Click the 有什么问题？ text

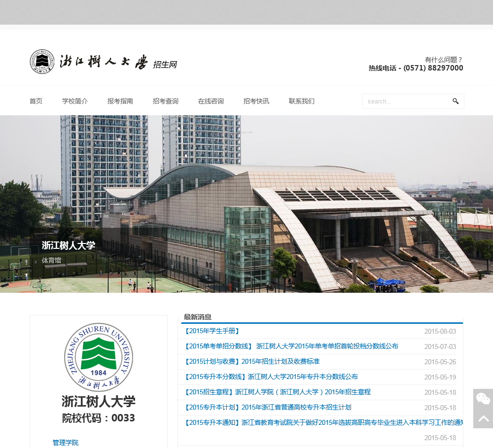444,60
